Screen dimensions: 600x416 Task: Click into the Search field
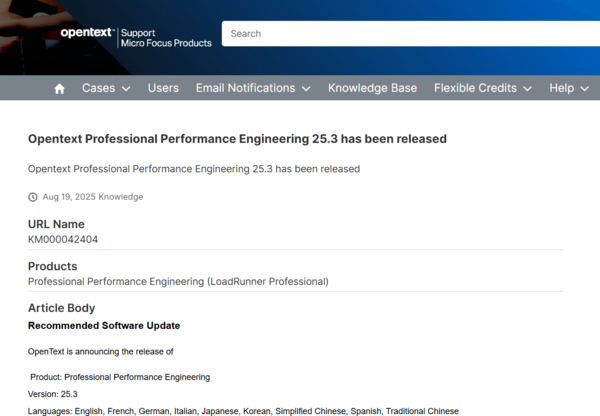pyautogui.click(x=411, y=34)
